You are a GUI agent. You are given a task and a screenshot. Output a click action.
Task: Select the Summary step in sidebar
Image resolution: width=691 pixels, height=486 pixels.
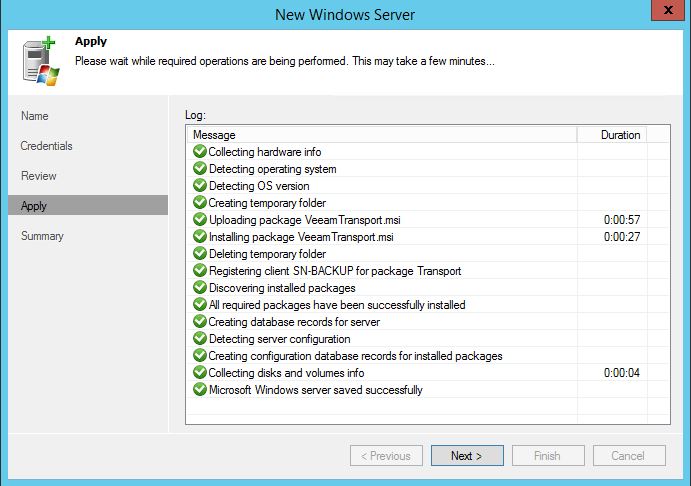tap(42, 236)
